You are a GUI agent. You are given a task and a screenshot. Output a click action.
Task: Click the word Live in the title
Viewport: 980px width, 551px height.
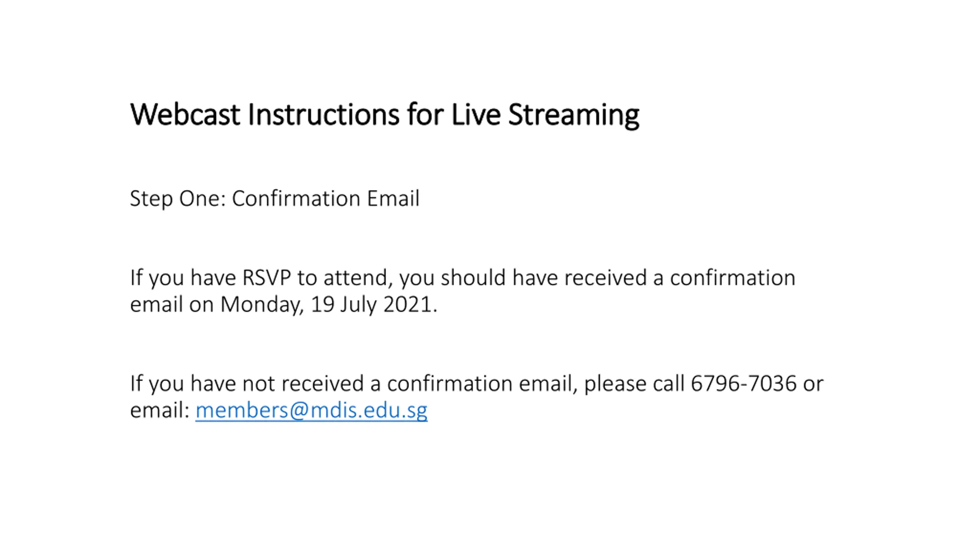(476, 115)
